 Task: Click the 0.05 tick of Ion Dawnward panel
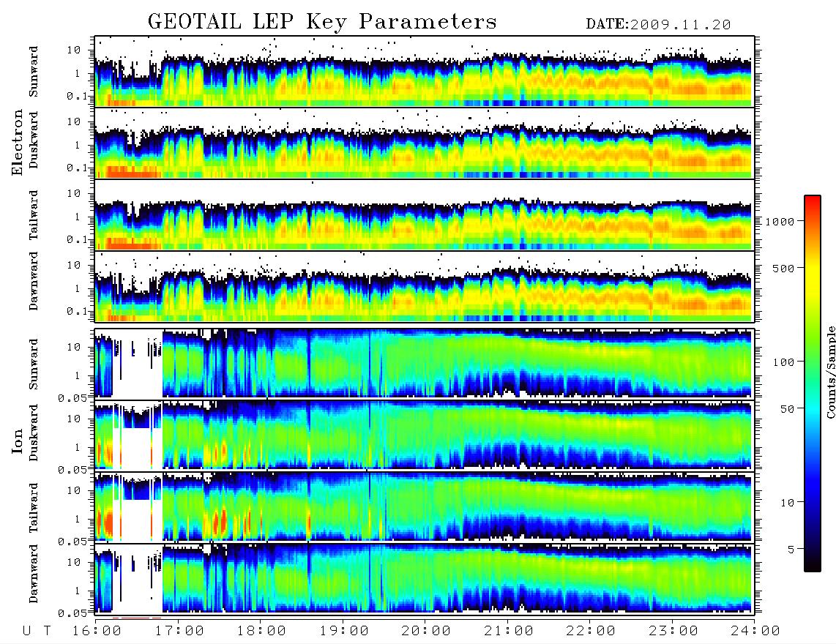click(x=72, y=613)
